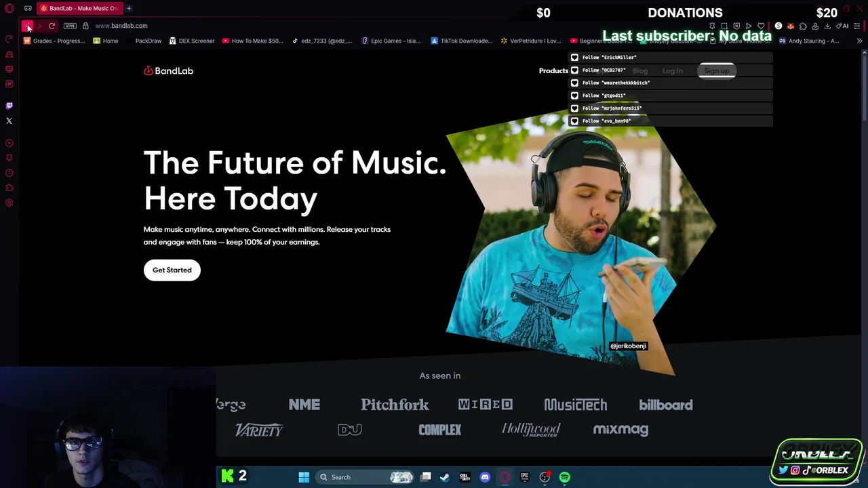
Task: Click the player icon in the toolbar
Action: point(749,26)
